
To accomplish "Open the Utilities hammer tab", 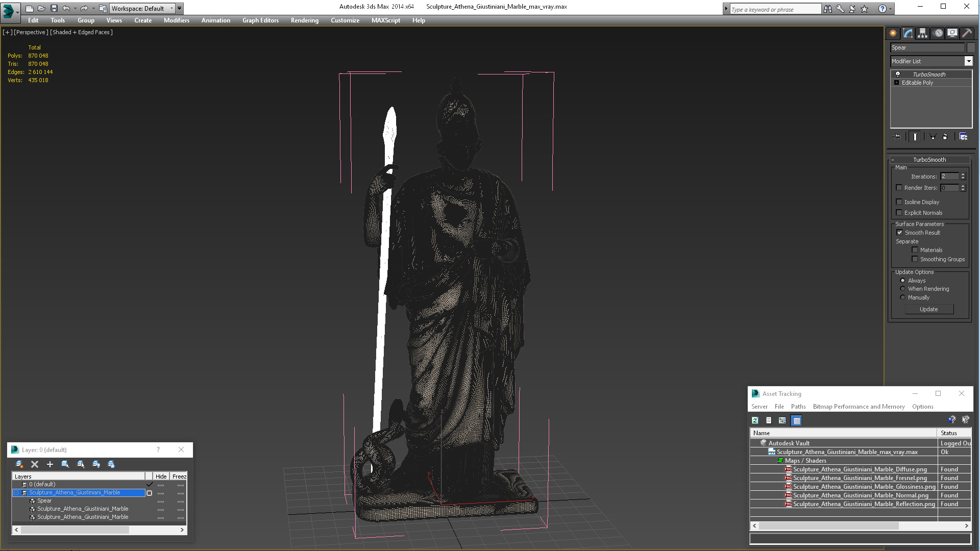I will (967, 33).
